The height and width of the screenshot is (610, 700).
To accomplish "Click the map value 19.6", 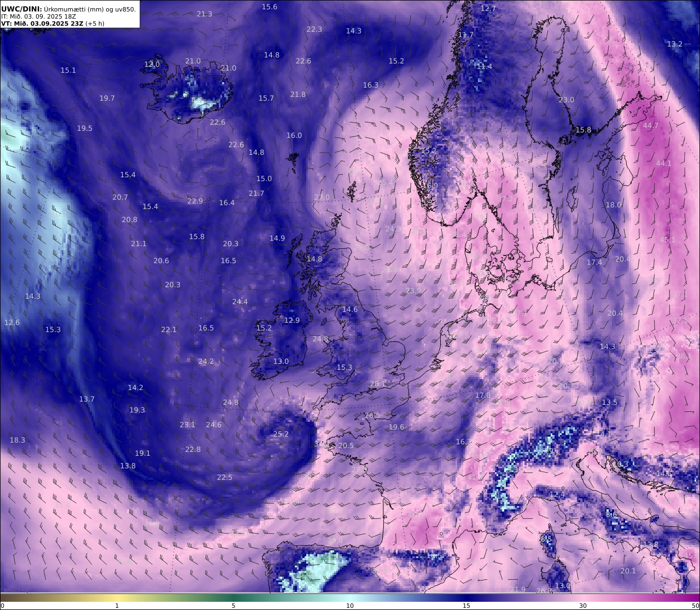I will click(396, 427).
